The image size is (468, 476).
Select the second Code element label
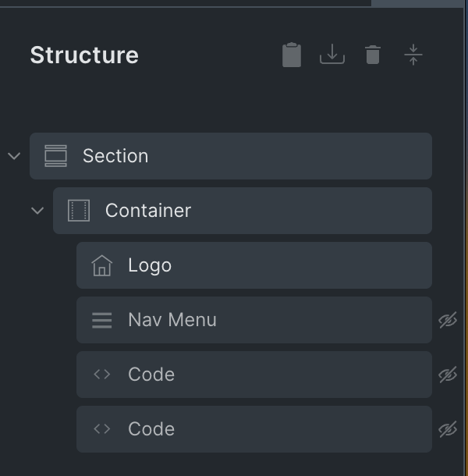[x=151, y=429]
